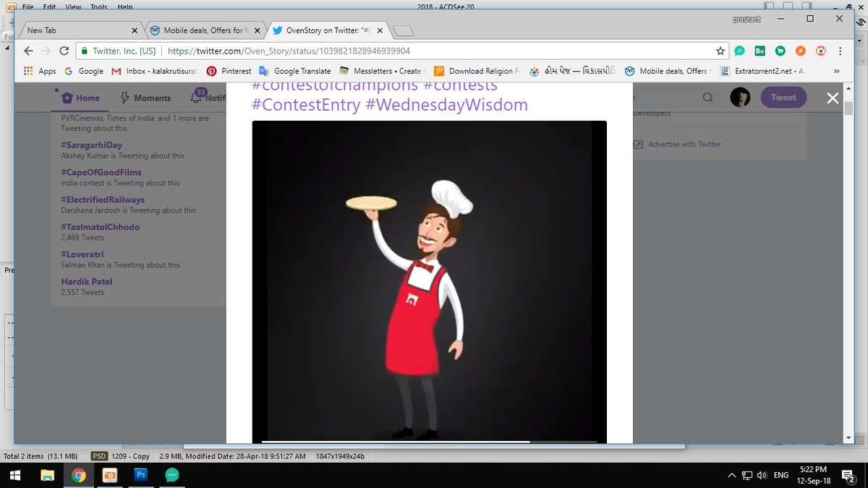Open the Google Translate bookmark
This screenshot has height=488, width=868.
295,71
